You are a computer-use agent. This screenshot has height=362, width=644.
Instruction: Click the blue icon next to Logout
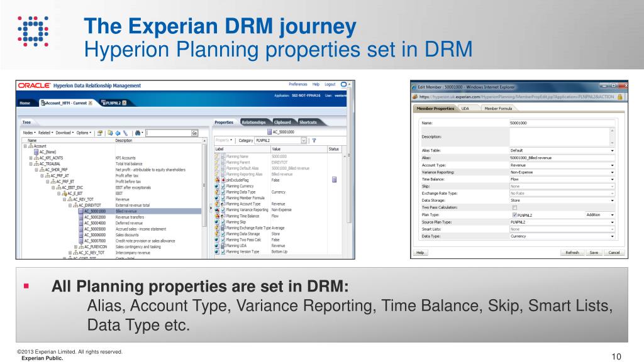click(343, 85)
